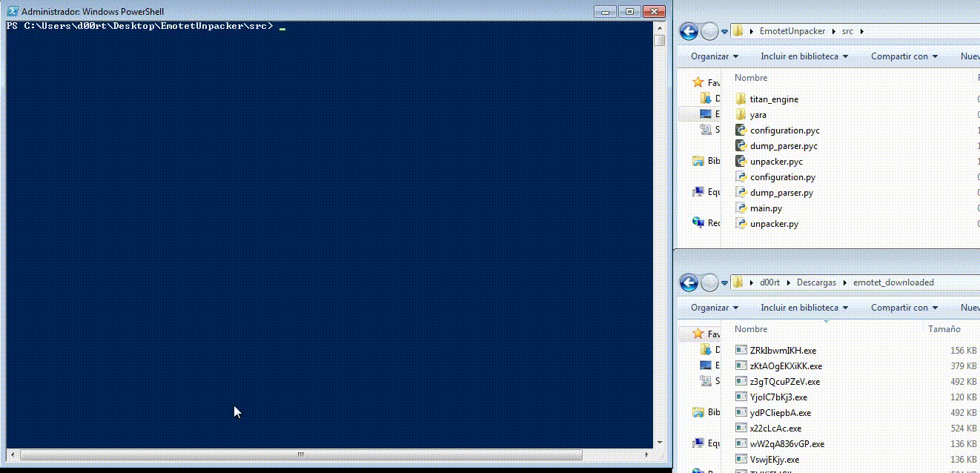This screenshot has height=473, width=980.
Task: Click PowerShell vertical scrollbar up arrow
Action: 659,27
